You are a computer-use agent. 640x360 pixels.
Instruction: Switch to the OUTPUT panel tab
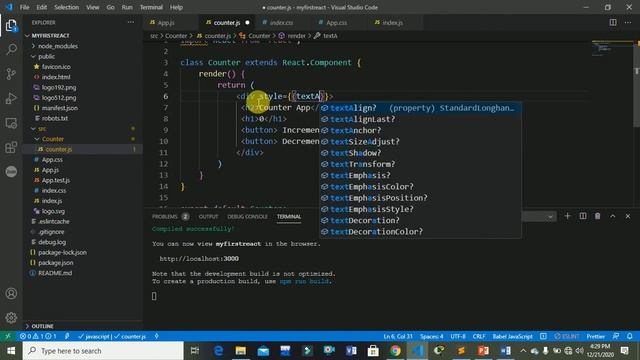click(x=208, y=216)
